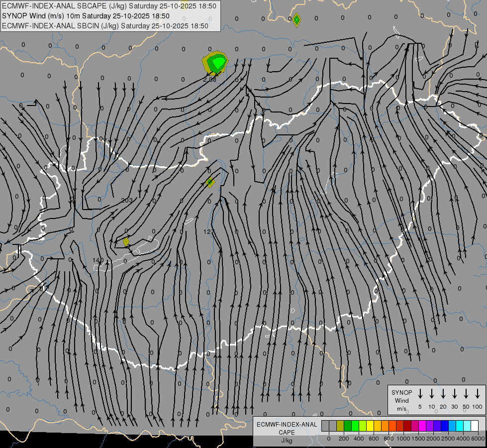
Task: Click the 2500 label on the CAPE scale
Action: [448, 439]
